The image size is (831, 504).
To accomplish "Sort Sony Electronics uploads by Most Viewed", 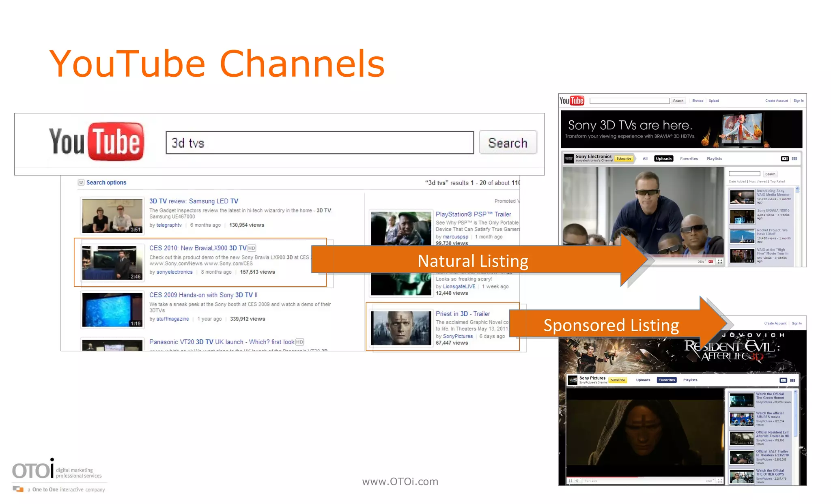I will point(758,182).
